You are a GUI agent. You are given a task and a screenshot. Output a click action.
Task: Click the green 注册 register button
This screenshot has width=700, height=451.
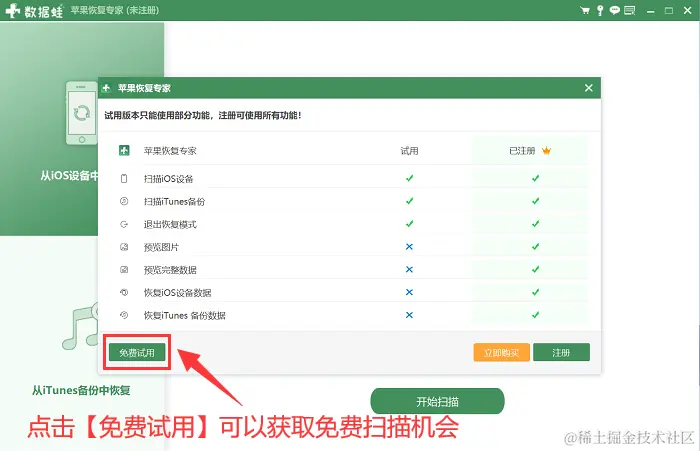point(561,352)
